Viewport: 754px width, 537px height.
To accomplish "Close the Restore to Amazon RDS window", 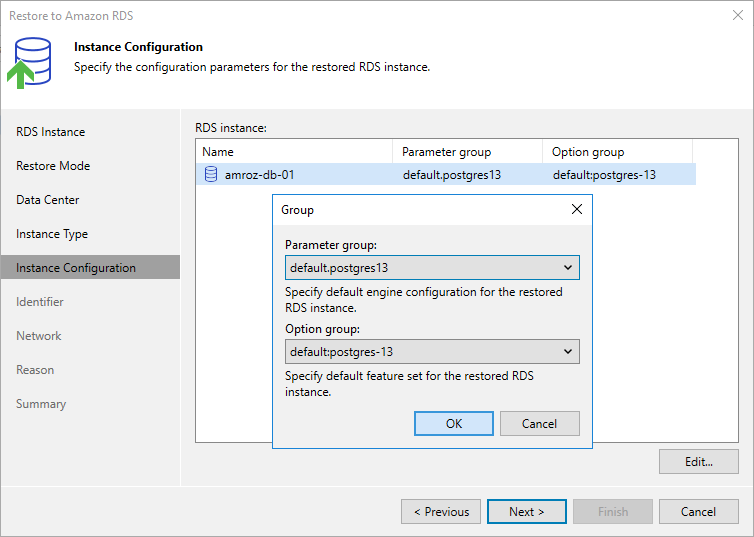I will click(737, 16).
